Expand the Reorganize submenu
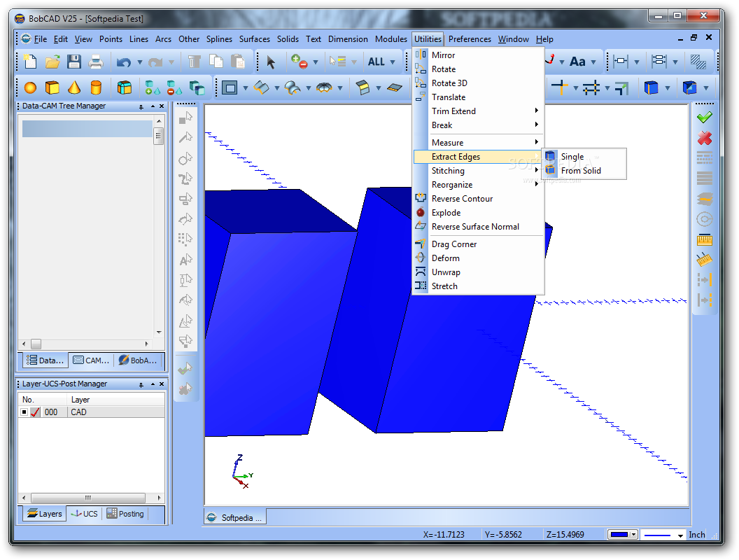 click(x=536, y=184)
